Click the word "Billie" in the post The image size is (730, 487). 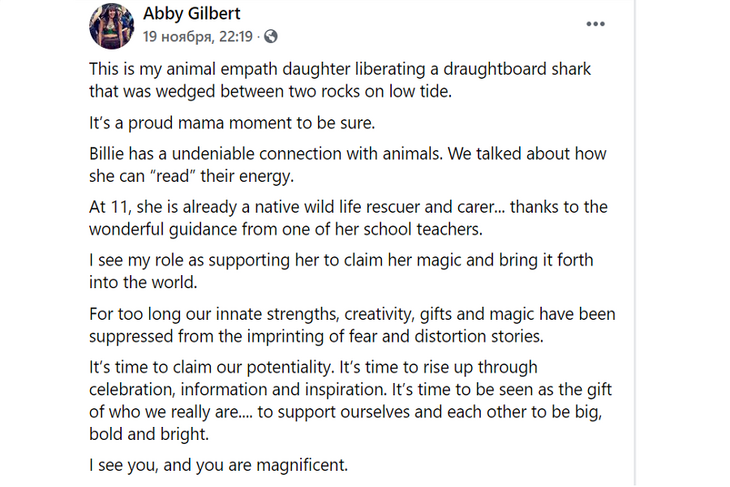coord(110,155)
